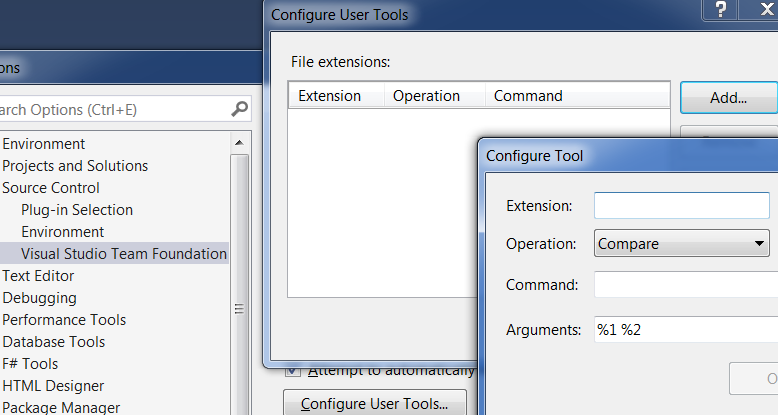
Task: Select Visual Studio Team Foundation item
Action: (124, 254)
